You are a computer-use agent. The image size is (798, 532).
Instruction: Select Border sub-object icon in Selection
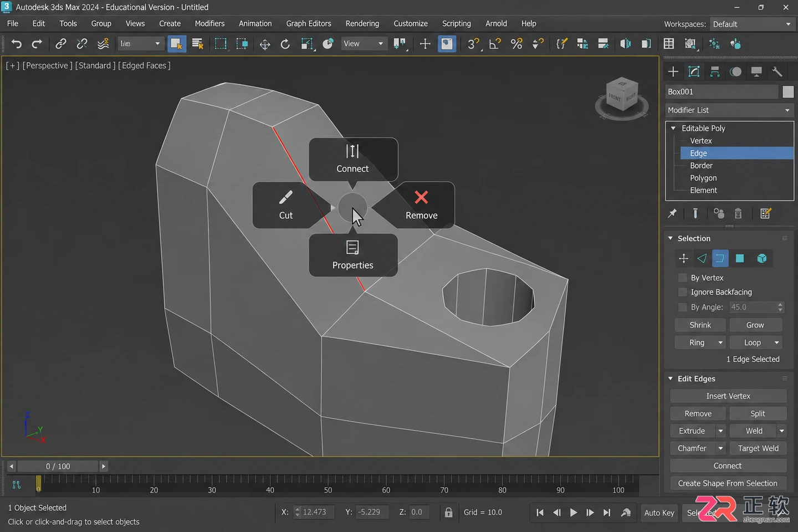720,258
